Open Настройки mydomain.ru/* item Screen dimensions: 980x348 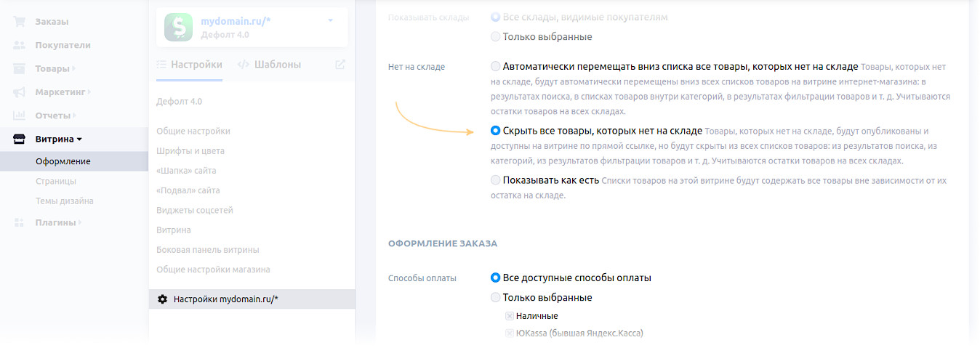[x=225, y=299]
